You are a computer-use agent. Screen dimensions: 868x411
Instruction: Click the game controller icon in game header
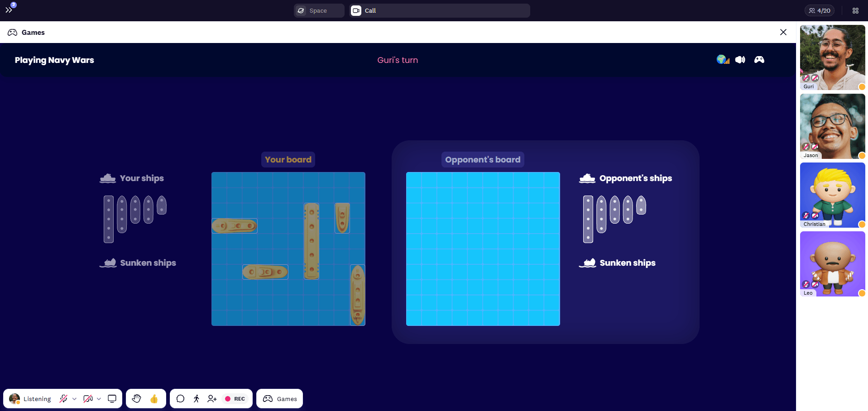pos(759,60)
